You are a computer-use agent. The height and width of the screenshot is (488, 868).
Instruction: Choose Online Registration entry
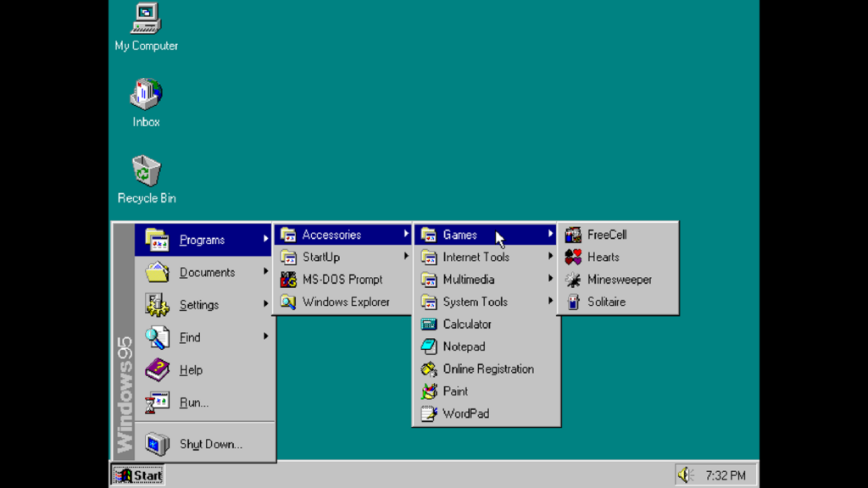pos(487,369)
